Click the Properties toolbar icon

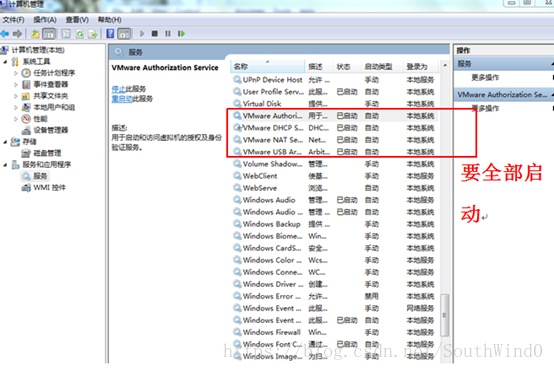pos(66,34)
